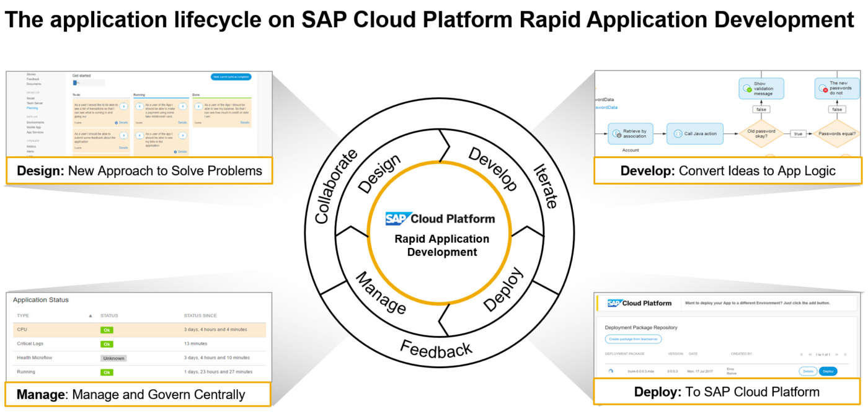Click the move-left arrow on the Done story card

(198, 107)
